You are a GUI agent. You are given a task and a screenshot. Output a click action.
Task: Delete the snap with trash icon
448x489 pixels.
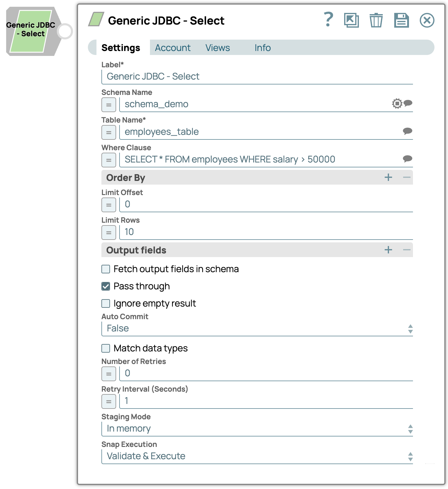[x=376, y=21]
